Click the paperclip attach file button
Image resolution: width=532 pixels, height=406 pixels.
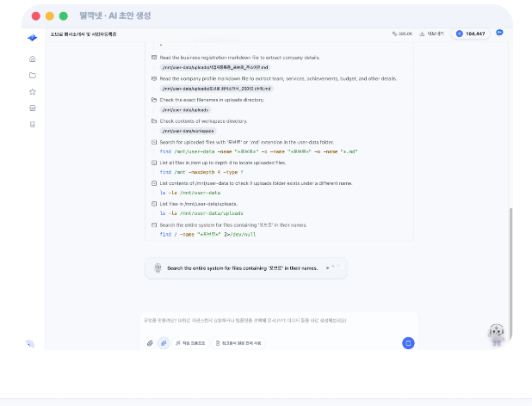pos(150,343)
